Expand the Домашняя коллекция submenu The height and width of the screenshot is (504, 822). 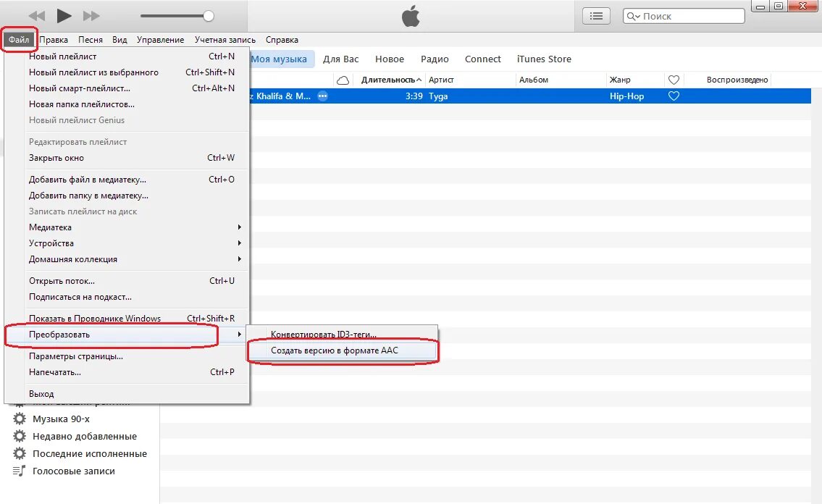(x=126, y=259)
